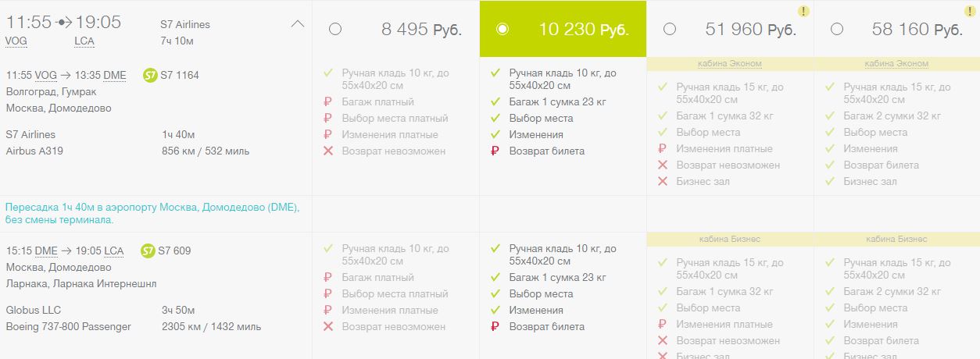Choose the 58 160 Руб. fare option

pyautogui.click(x=837, y=29)
